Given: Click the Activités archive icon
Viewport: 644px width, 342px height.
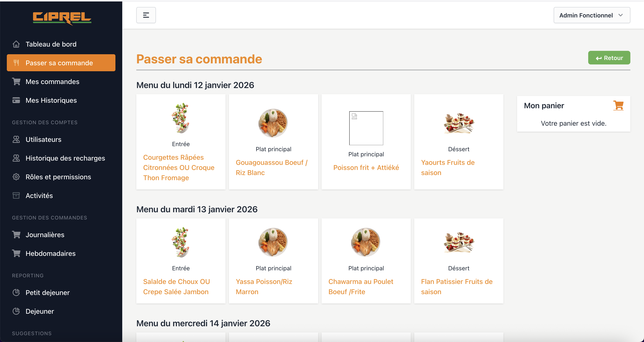Looking at the screenshot, I should 16,195.
